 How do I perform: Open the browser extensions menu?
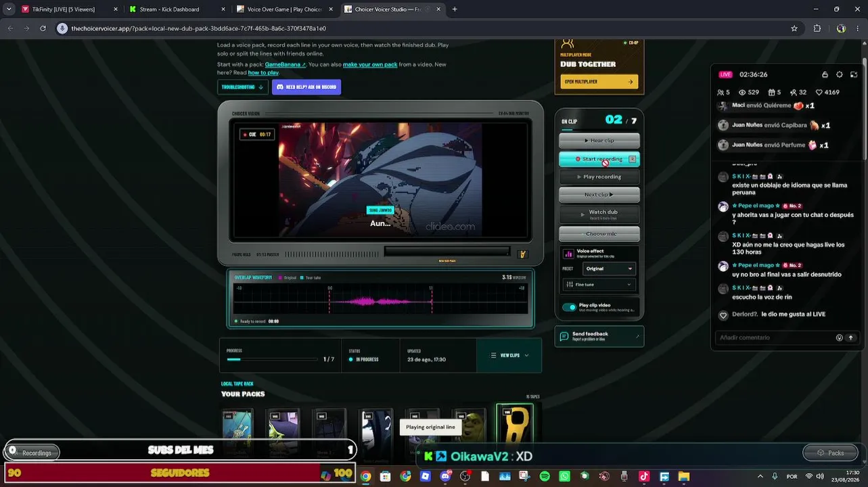(x=817, y=28)
